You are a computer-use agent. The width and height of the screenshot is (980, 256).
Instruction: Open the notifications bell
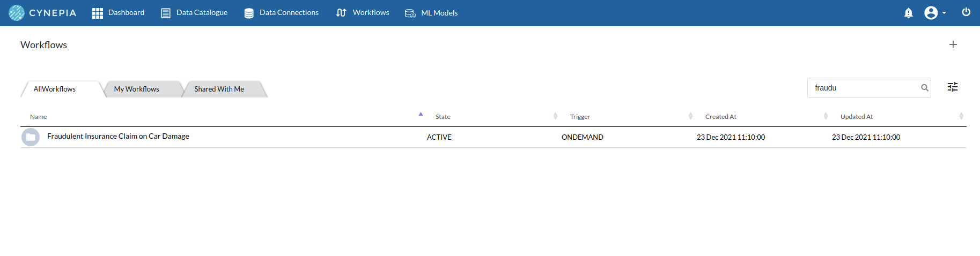[x=908, y=13]
